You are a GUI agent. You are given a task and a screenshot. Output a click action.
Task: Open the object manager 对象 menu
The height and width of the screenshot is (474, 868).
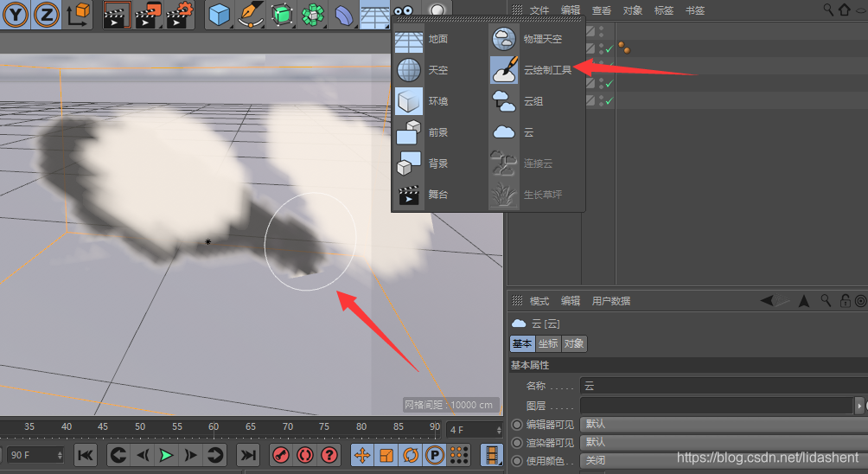[632, 10]
